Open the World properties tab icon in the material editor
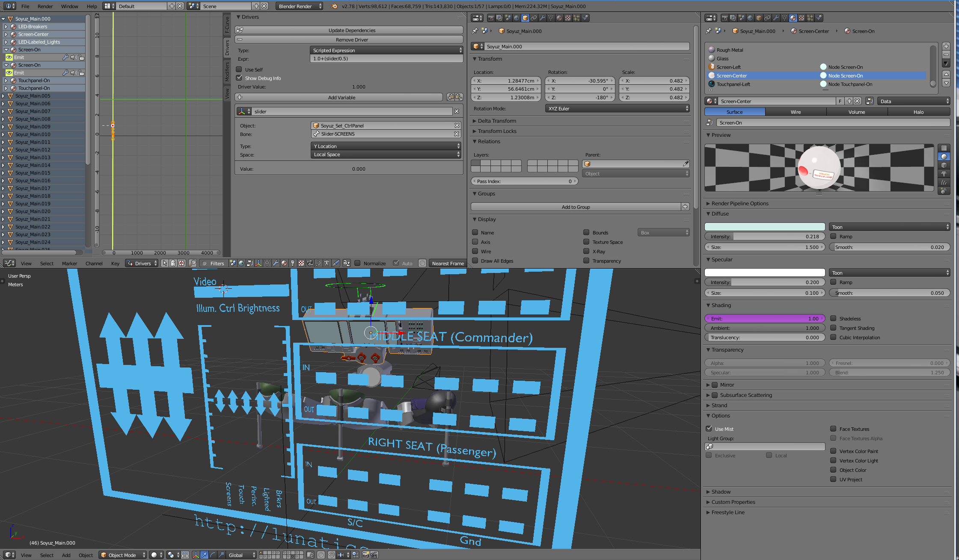Viewport: 959px width, 560px height. coord(750,18)
